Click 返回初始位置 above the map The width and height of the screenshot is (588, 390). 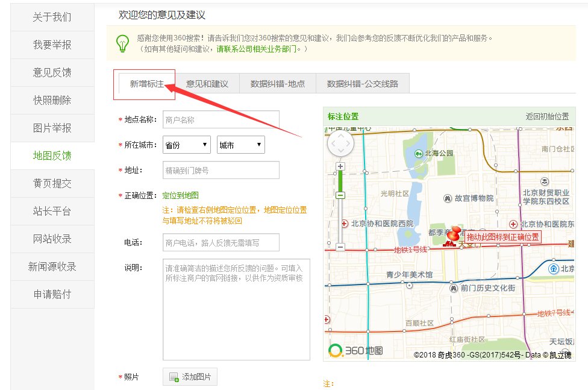point(548,117)
